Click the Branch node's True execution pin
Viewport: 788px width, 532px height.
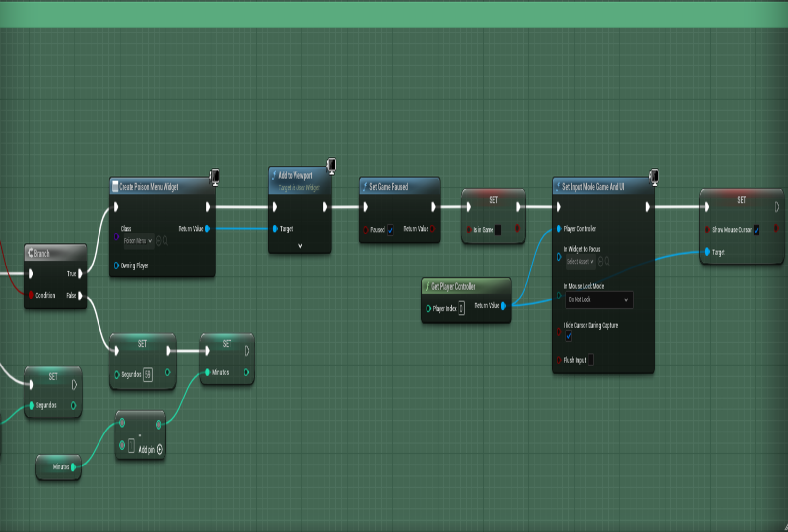80,274
